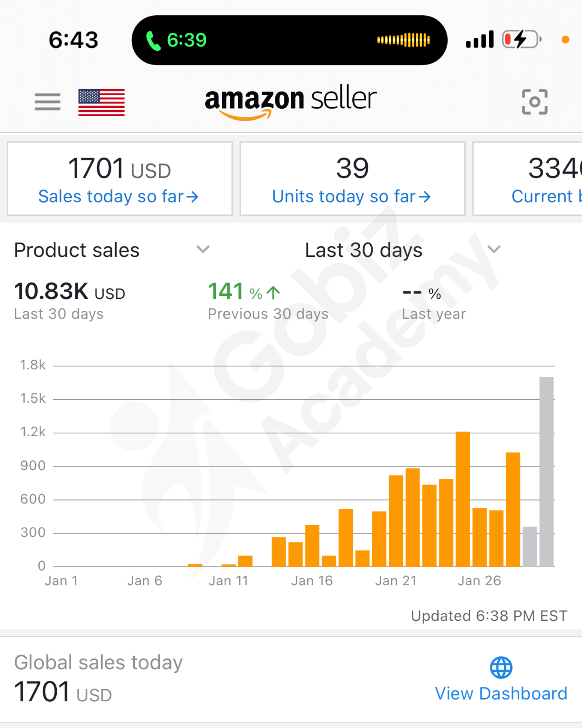Expand the Product sales dropdown
582x728 pixels.
(203, 249)
